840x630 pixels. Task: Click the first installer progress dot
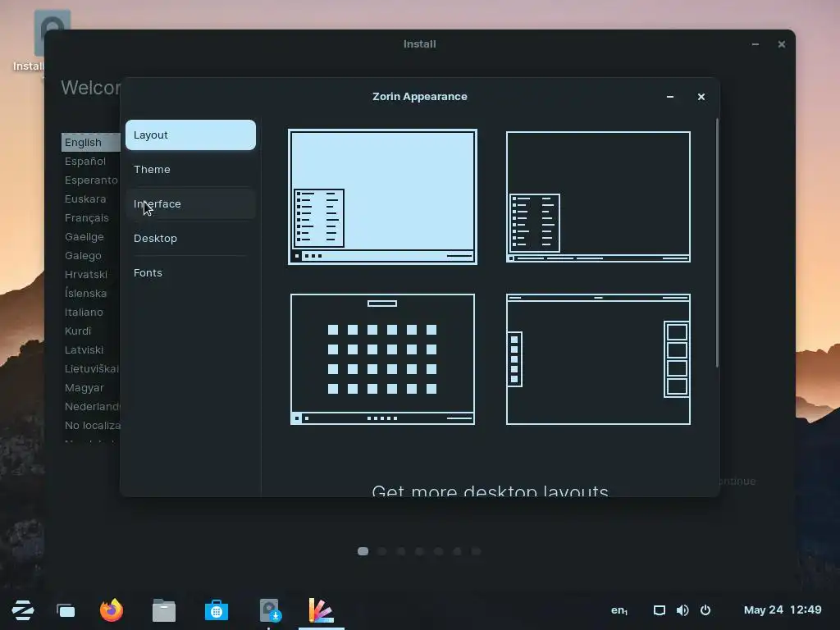[363, 551]
